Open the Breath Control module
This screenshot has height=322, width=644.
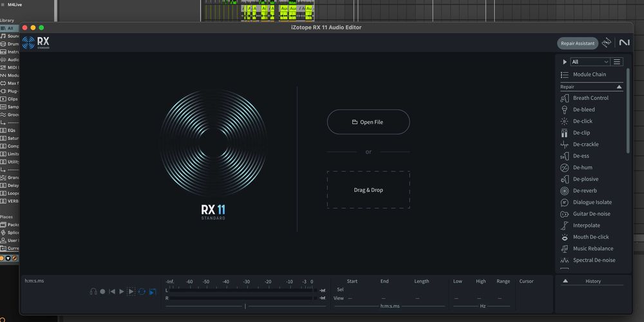(x=590, y=98)
